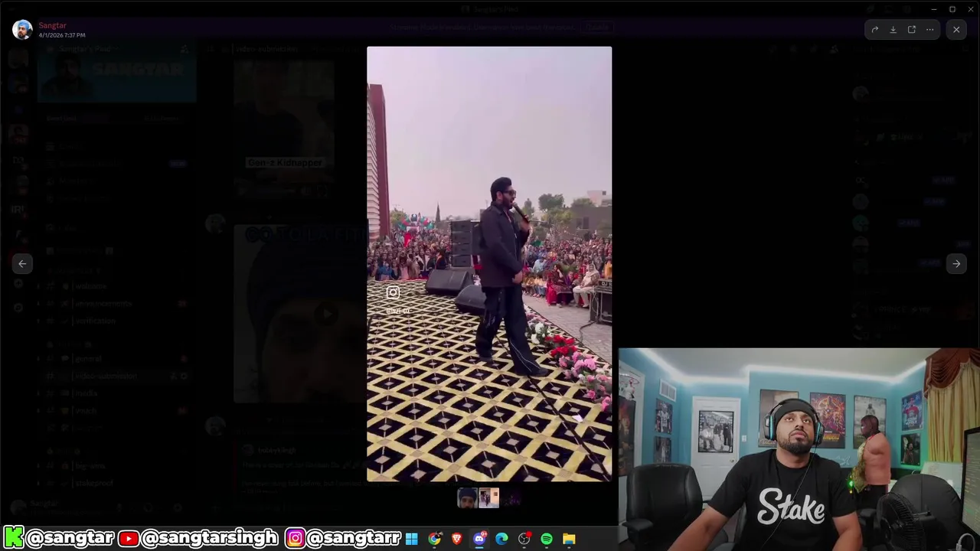The height and width of the screenshot is (551, 980).
Task: Open the Windows Start menu
Action: pyautogui.click(x=412, y=539)
